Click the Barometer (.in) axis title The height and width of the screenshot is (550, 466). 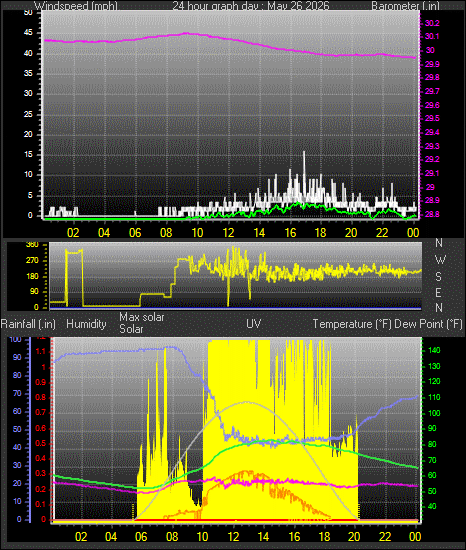tap(405, 5)
